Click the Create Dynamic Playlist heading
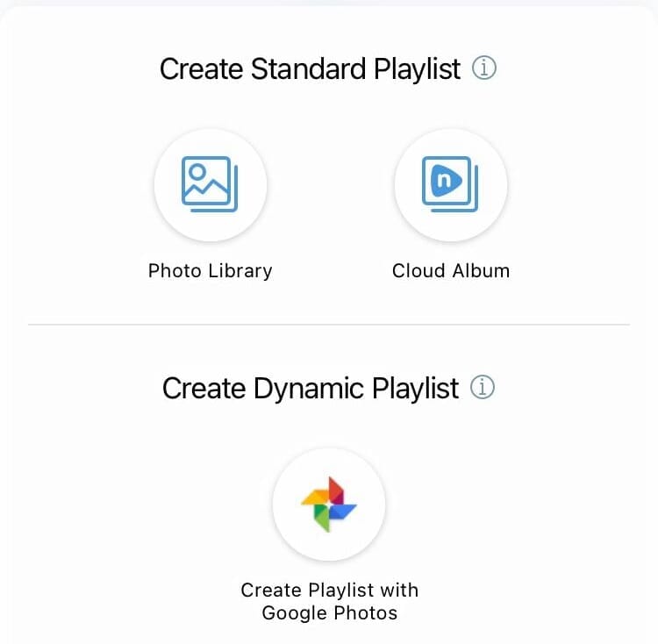 pos(311,388)
